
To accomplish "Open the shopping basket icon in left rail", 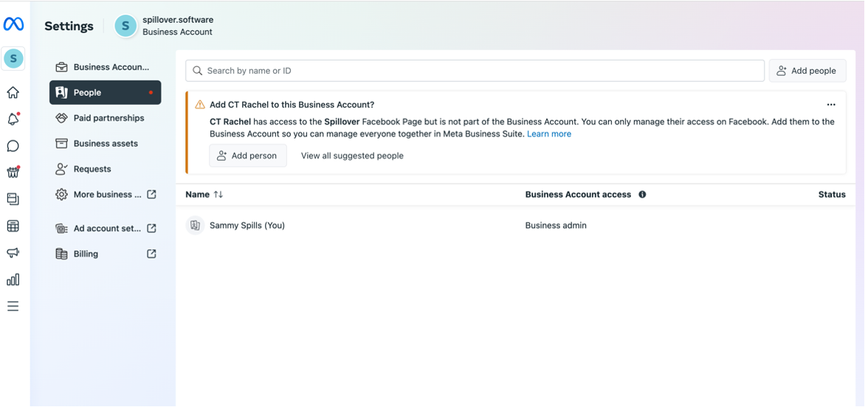I will pyautogui.click(x=13, y=173).
